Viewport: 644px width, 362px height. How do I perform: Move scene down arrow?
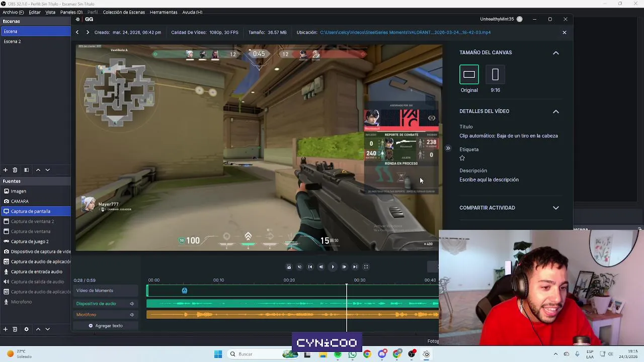point(48,170)
